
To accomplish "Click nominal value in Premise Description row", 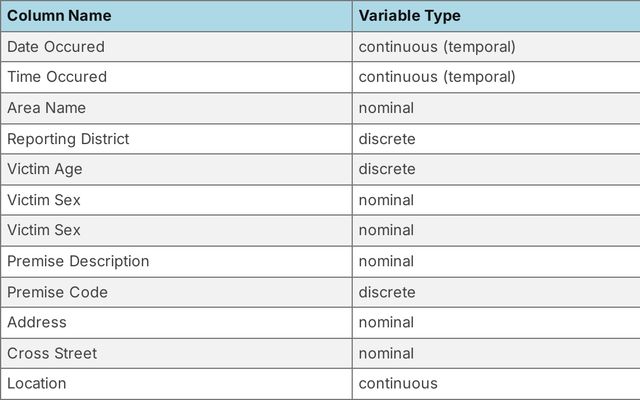I will [x=386, y=261].
